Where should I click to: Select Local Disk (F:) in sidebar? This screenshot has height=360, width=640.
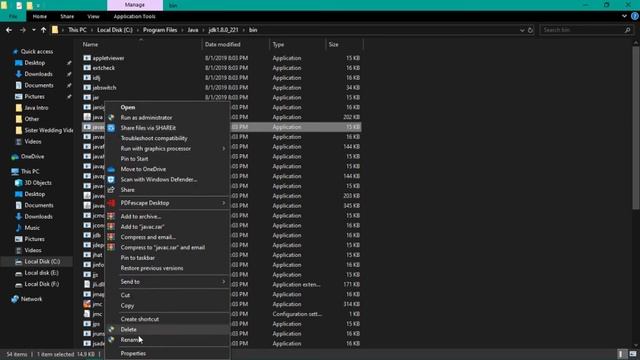pos(42,284)
